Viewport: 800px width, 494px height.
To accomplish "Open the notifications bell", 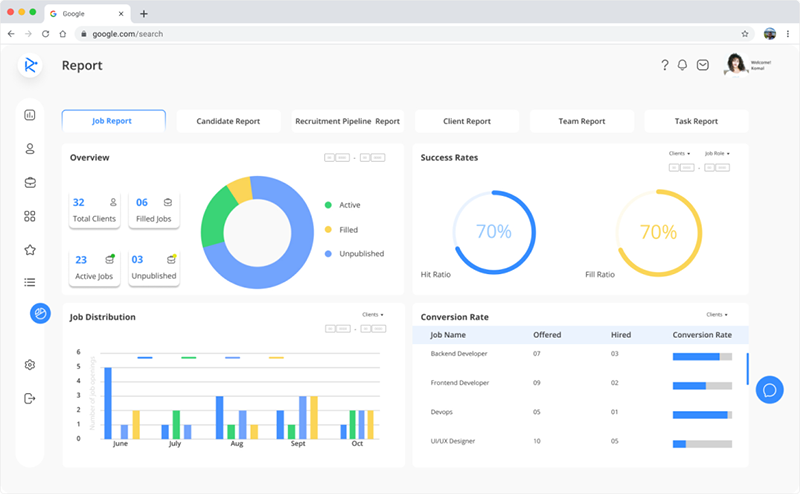I will tap(682, 65).
